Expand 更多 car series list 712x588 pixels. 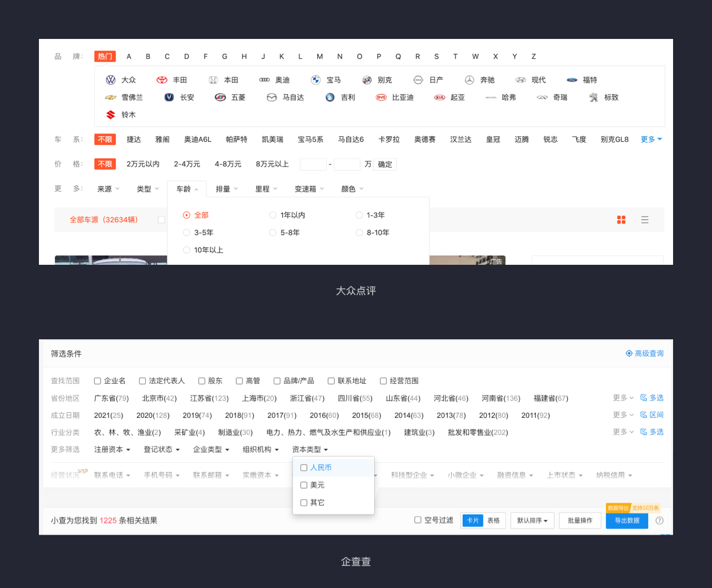pos(651,140)
